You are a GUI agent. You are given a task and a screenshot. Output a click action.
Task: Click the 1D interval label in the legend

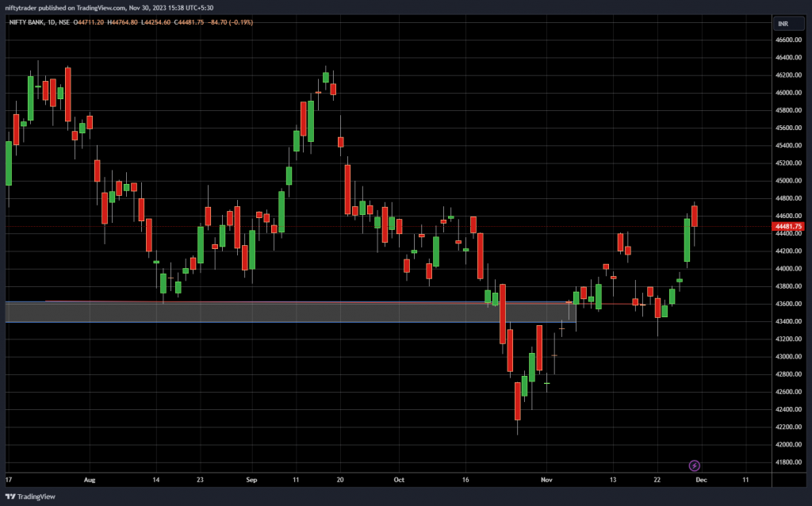click(52, 22)
